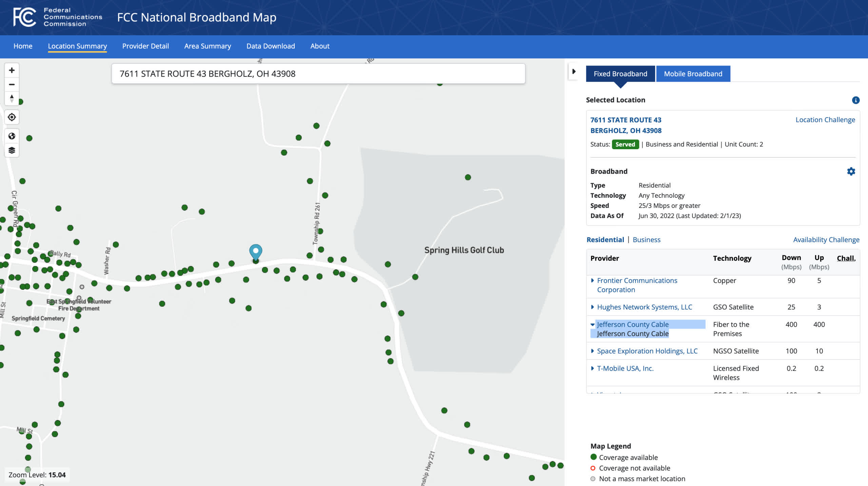Click the Unit Count: 2 text
Screen dimensions: 868x486
[x=744, y=144]
